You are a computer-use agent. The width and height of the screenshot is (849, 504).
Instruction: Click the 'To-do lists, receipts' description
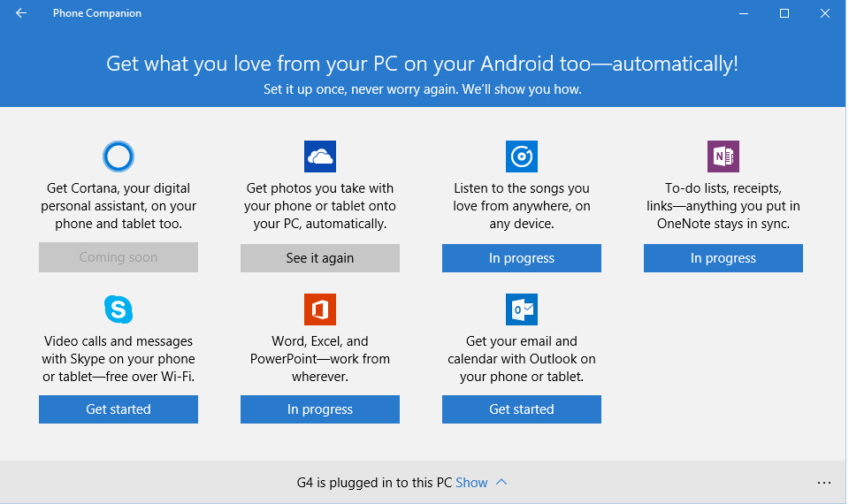coord(723,206)
